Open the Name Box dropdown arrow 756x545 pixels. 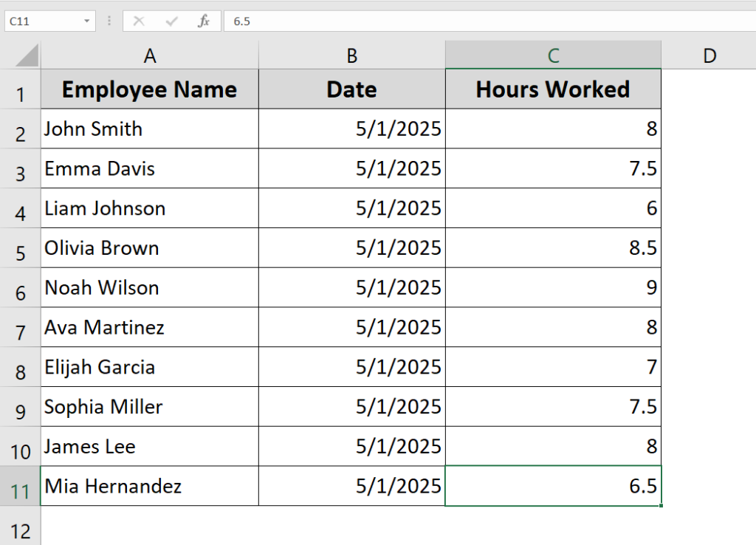(88, 21)
